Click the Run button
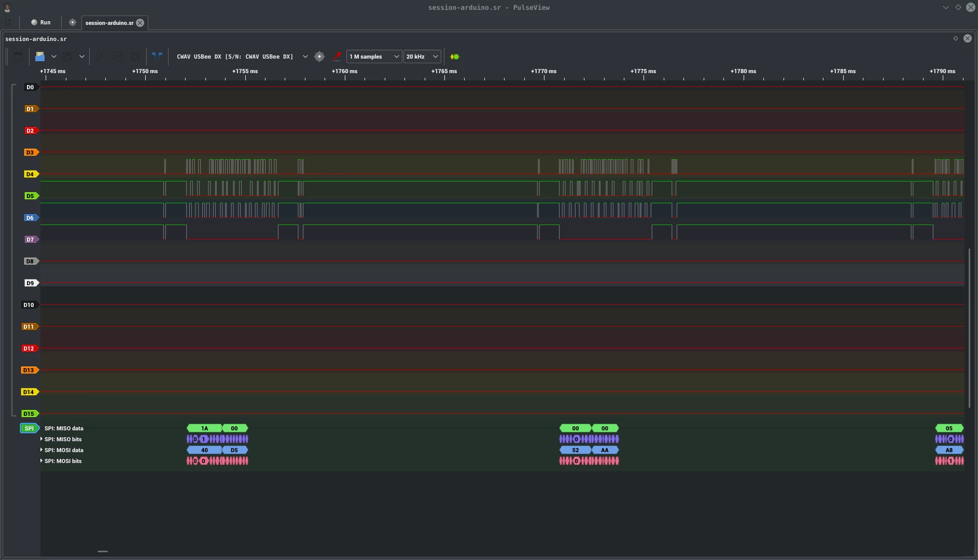The height and width of the screenshot is (560, 978). coord(41,22)
